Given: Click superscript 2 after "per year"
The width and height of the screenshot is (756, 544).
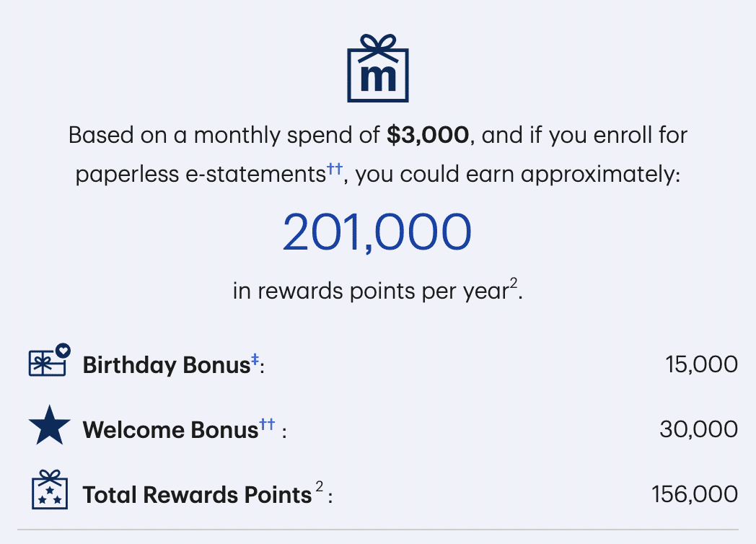Looking at the screenshot, I should point(514,284).
